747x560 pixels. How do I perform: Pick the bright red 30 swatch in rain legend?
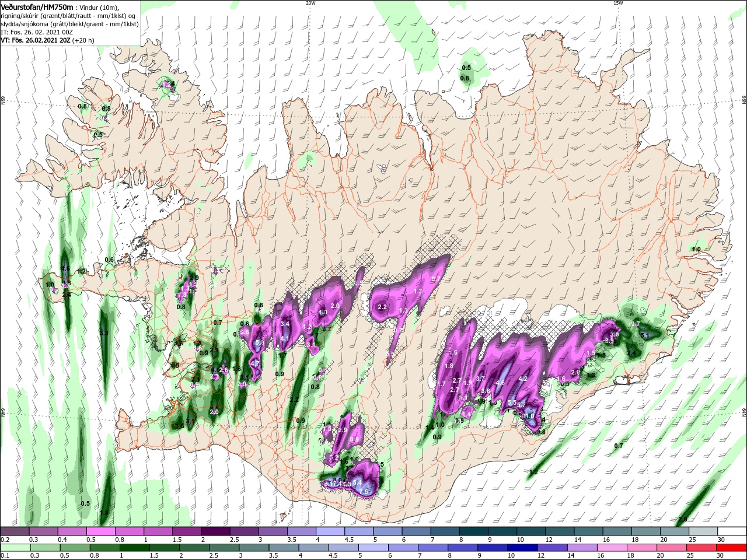pyautogui.click(x=731, y=548)
